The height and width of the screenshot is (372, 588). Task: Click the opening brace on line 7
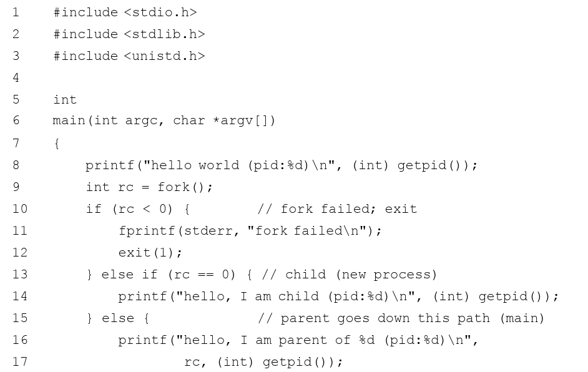(57, 143)
